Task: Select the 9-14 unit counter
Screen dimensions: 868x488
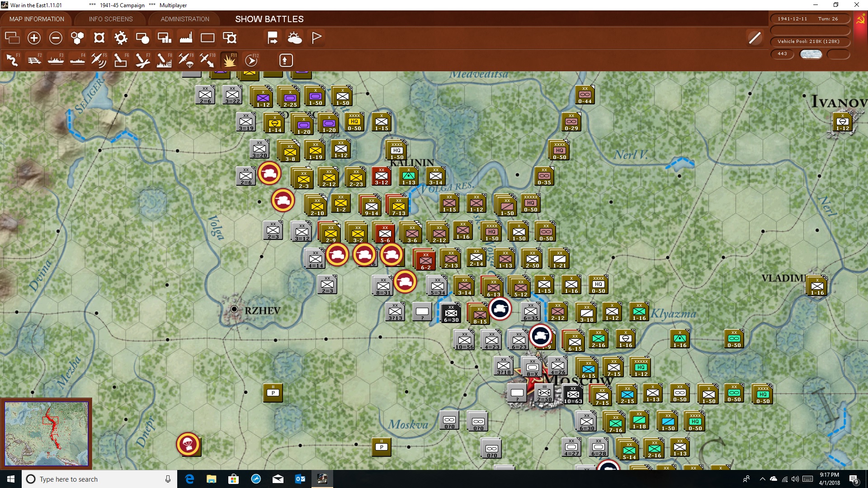Action: (371, 206)
